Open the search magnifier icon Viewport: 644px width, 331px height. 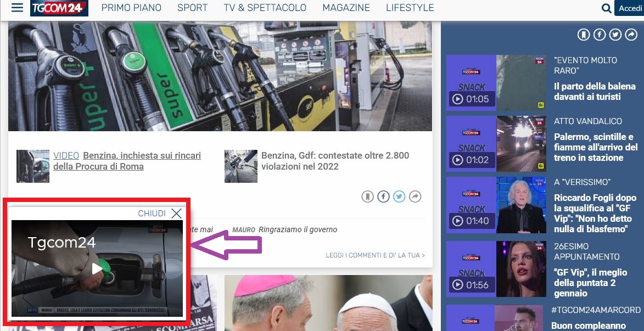(606, 8)
